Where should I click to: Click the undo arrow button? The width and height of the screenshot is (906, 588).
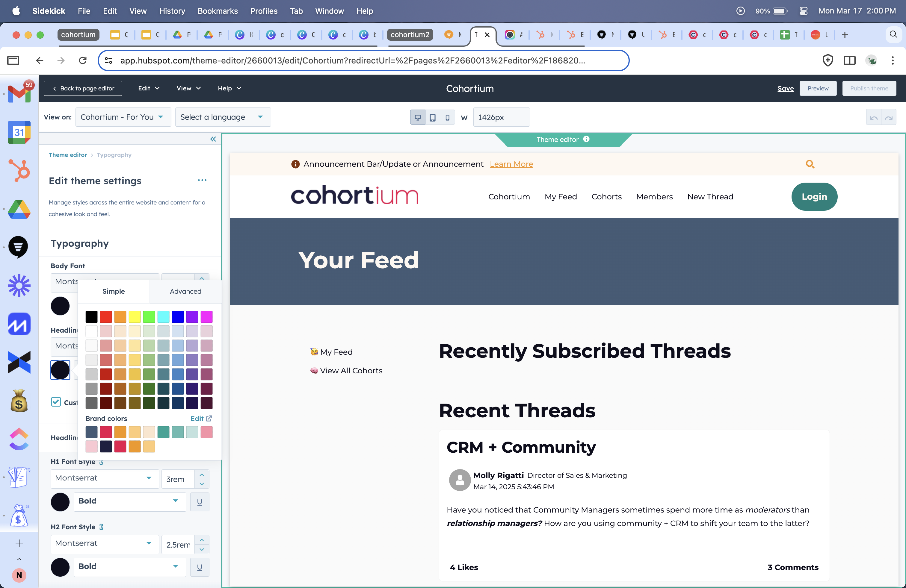coord(874,117)
